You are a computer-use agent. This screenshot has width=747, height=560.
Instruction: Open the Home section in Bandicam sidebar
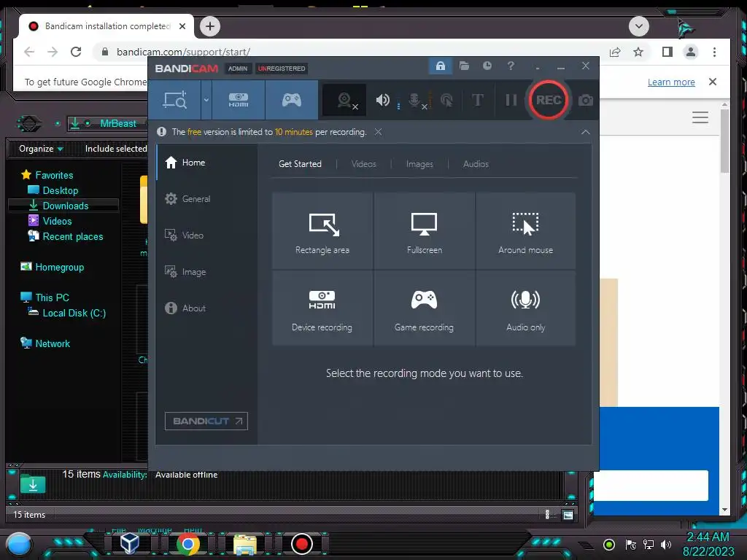coord(206,163)
